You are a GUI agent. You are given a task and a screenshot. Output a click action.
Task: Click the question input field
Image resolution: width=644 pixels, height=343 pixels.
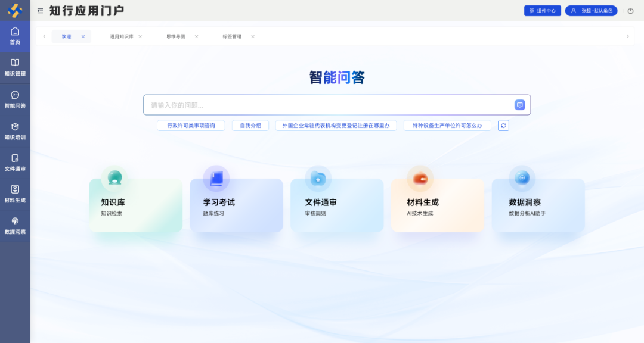coord(328,105)
